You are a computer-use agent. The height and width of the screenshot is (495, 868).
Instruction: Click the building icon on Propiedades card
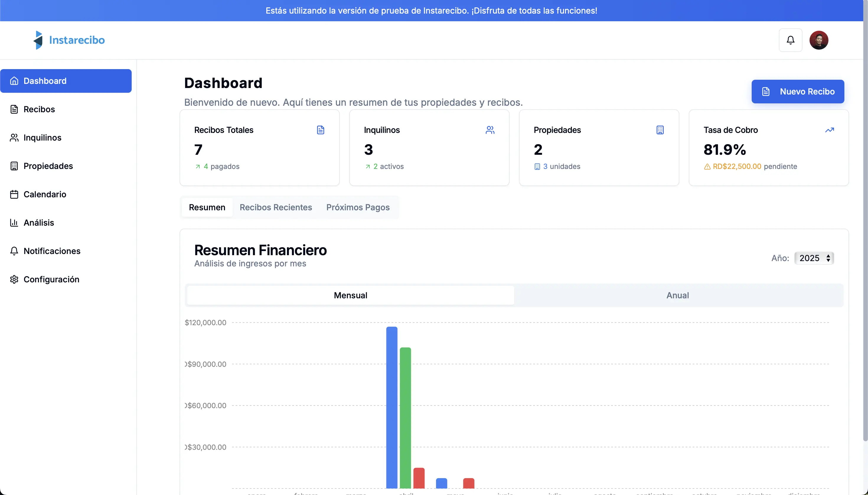pos(660,130)
